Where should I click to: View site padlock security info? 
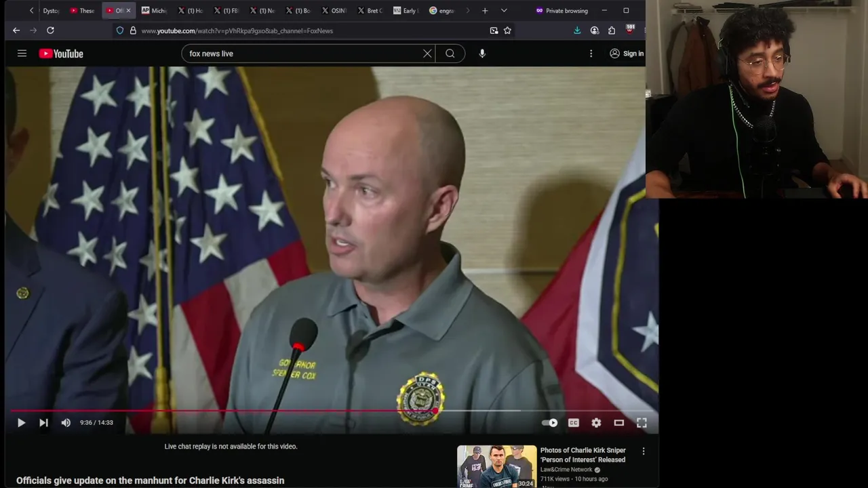(x=133, y=30)
